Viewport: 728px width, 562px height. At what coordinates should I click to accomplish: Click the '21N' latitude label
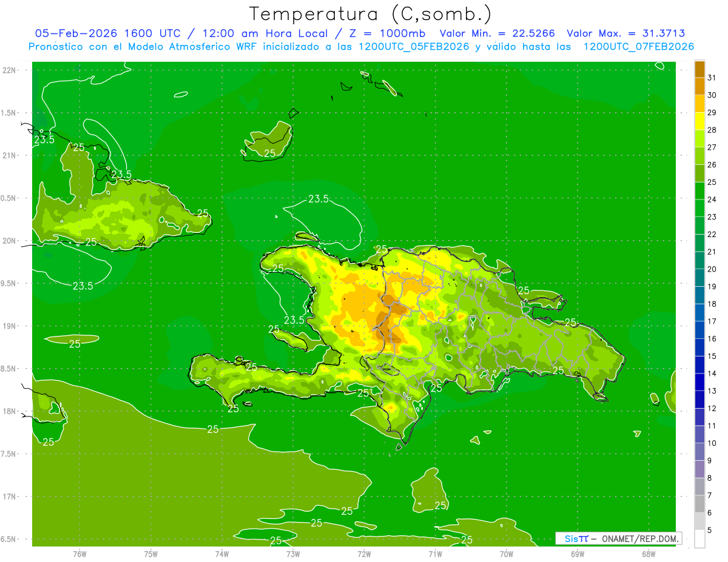9,155
